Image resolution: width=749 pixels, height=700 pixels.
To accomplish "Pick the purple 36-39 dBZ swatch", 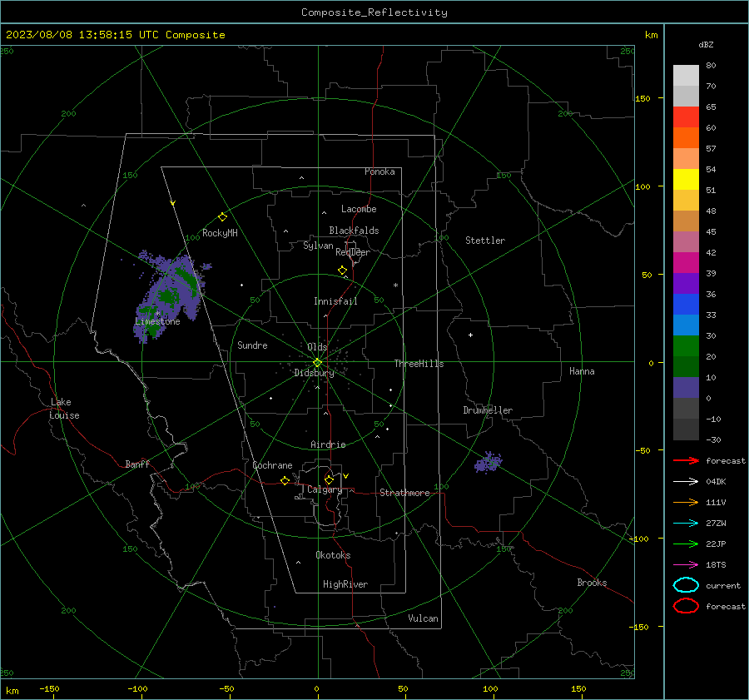I will pos(686,284).
